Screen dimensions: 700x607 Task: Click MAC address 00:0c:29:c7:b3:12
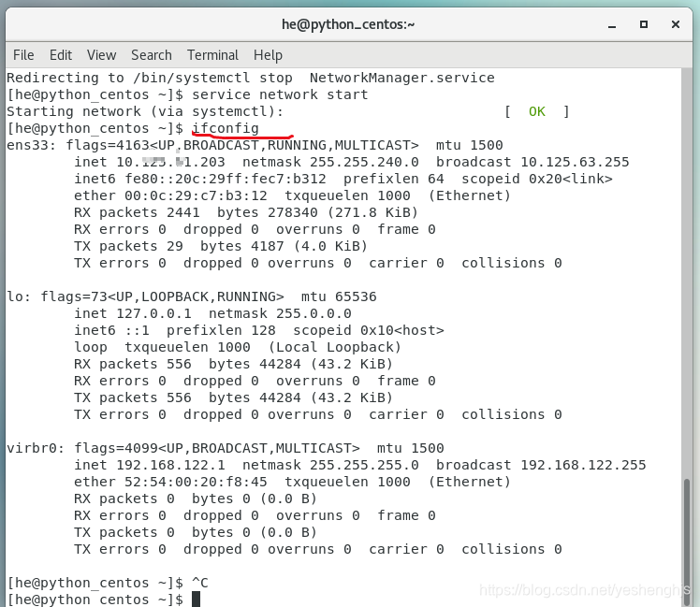pyautogui.click(x=196, y=195)
